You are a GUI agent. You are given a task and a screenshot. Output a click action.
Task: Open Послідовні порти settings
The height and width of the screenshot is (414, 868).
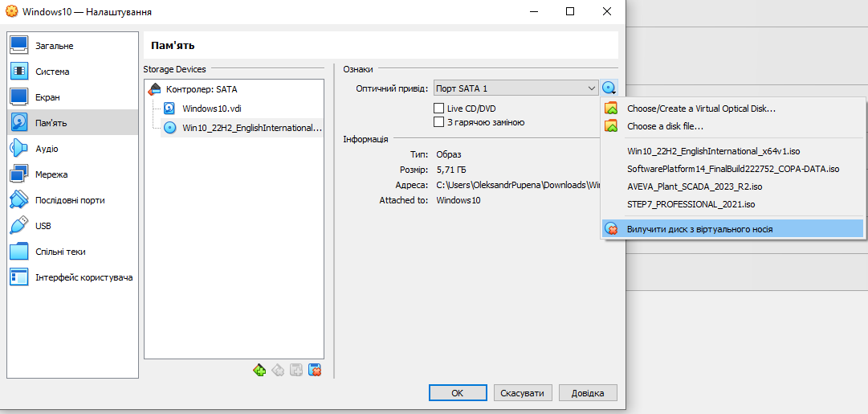[72, 200]
